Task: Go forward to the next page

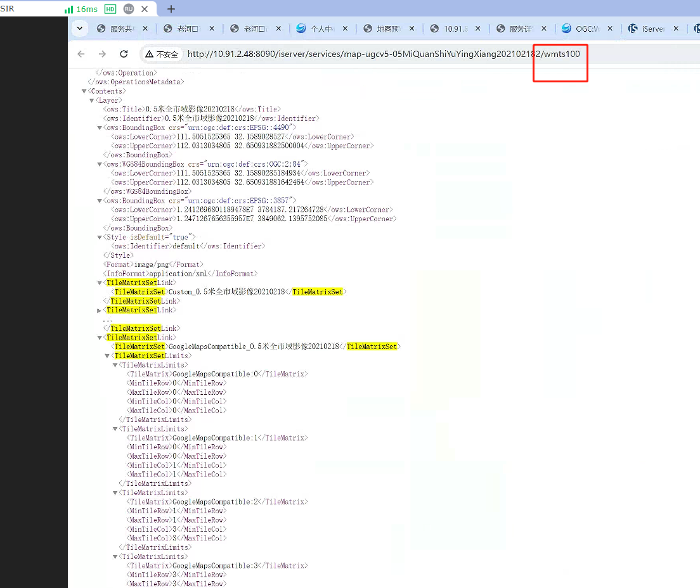Action: [x=102, y=54]
